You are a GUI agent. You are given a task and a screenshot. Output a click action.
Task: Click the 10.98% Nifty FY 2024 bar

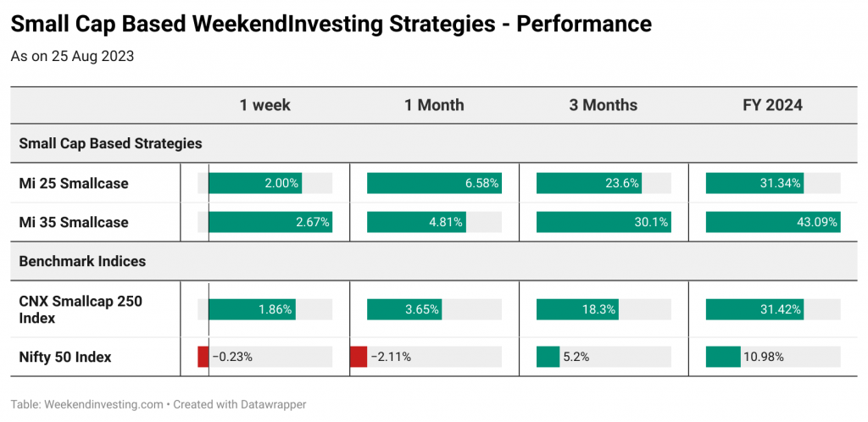[x=723, y=357]
